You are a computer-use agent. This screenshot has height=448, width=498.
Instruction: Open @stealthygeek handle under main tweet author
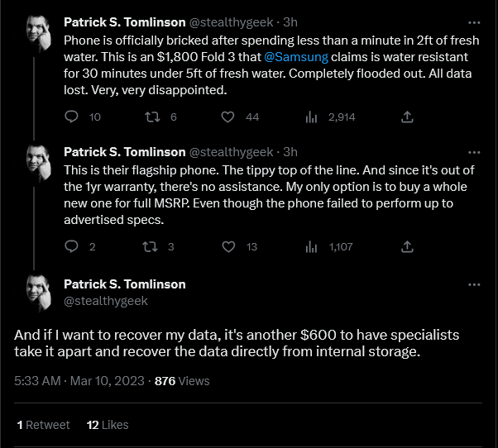coord(106,301)
